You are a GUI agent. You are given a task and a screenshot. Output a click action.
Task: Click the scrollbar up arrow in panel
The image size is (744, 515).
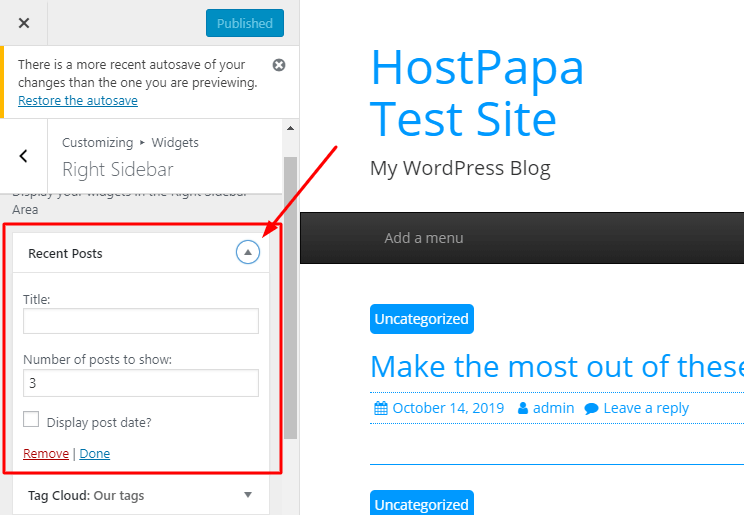pos(290,128)
